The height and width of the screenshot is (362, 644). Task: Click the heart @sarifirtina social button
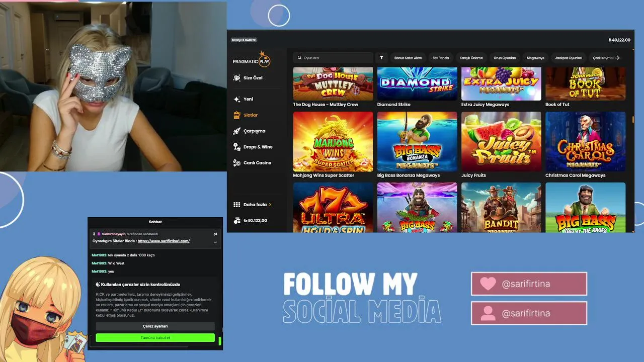pyautogui.click(x=529, y=284)
